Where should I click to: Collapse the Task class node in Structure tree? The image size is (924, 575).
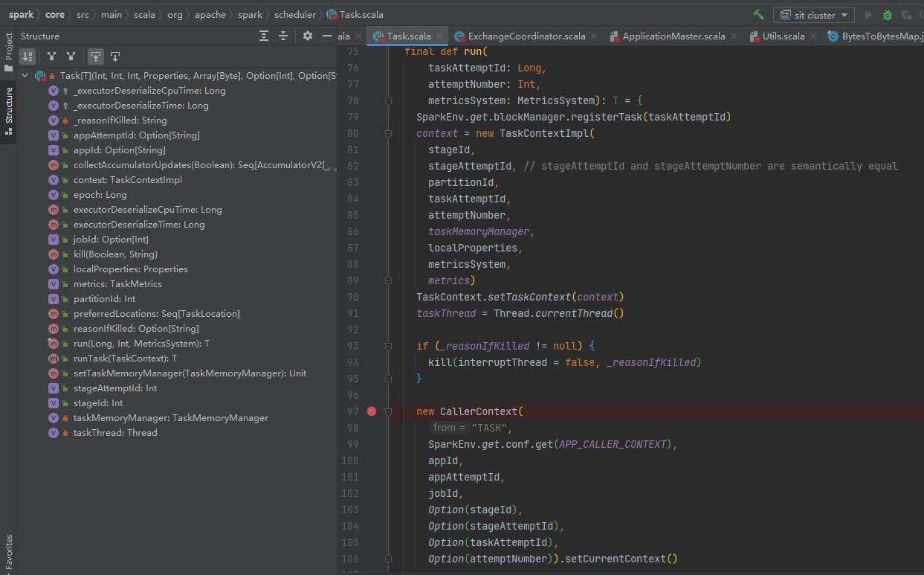point(25,75)
